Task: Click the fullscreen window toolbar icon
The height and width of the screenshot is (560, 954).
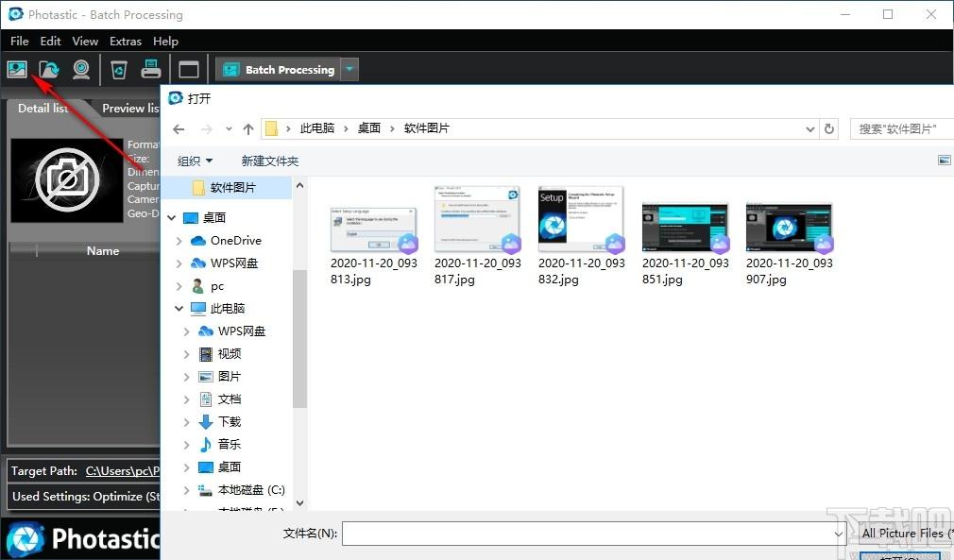Action: [189, 69]
